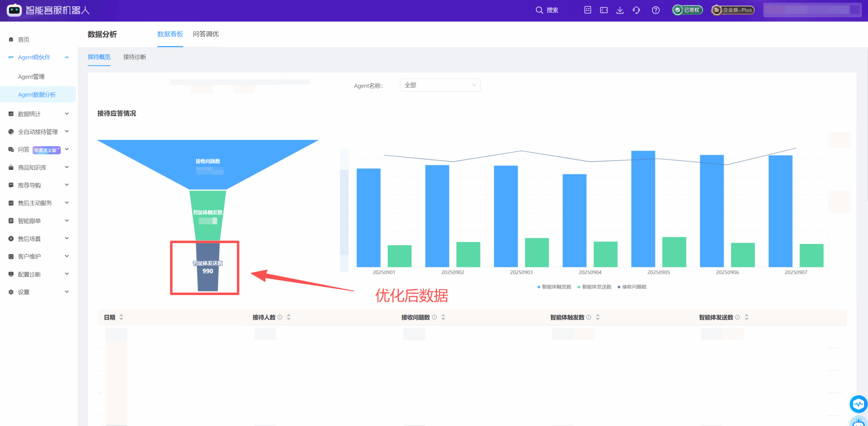Open the Agent名称 全部 dropdown
This screenshot has width=868, height=426.
440,85
